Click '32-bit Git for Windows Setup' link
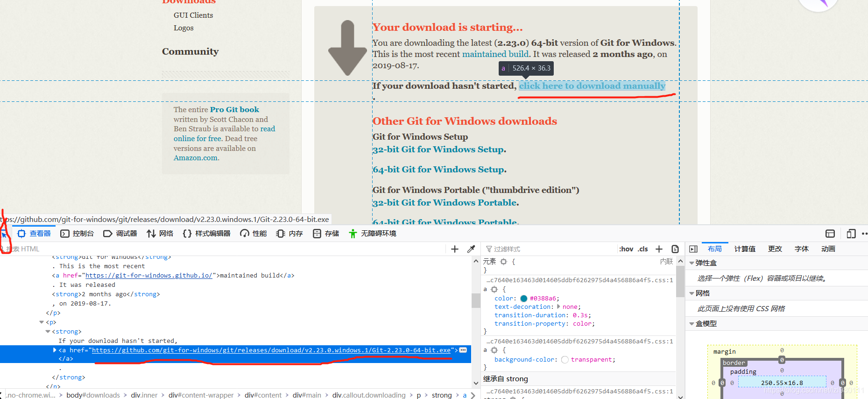 [439, 150]
